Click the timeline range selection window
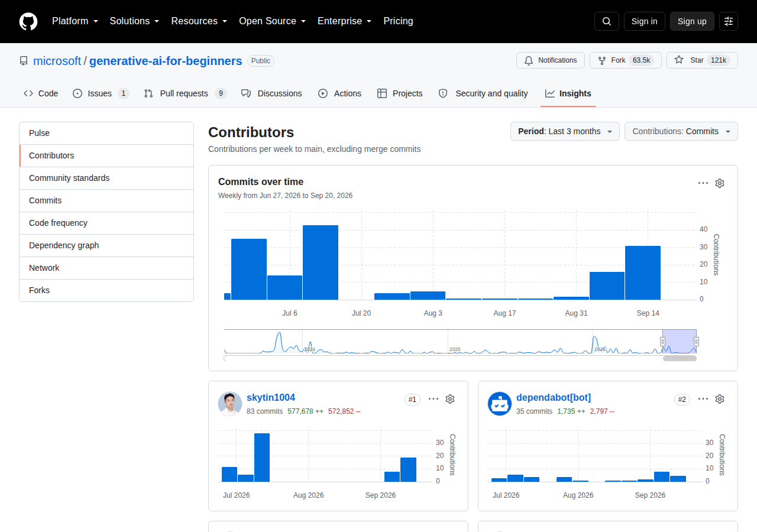Viewport: 757px width, 532px height. pyautogui.click(x=680, y=342)
